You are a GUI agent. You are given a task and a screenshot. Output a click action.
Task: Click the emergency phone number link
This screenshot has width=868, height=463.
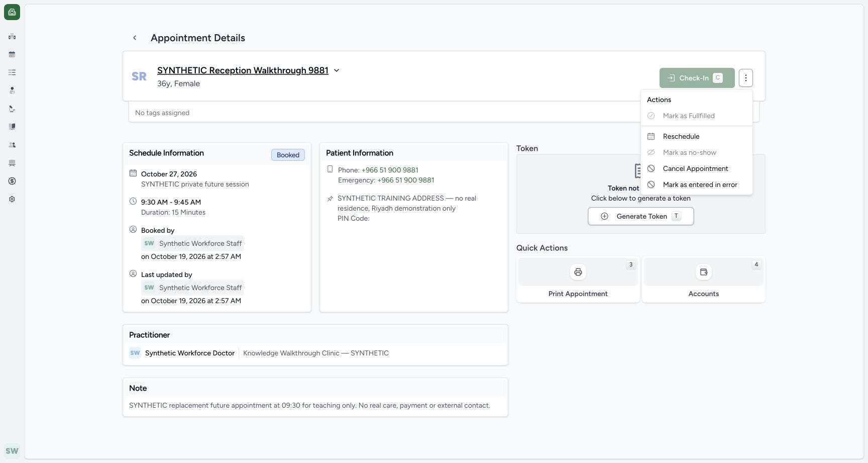point(406,180)
